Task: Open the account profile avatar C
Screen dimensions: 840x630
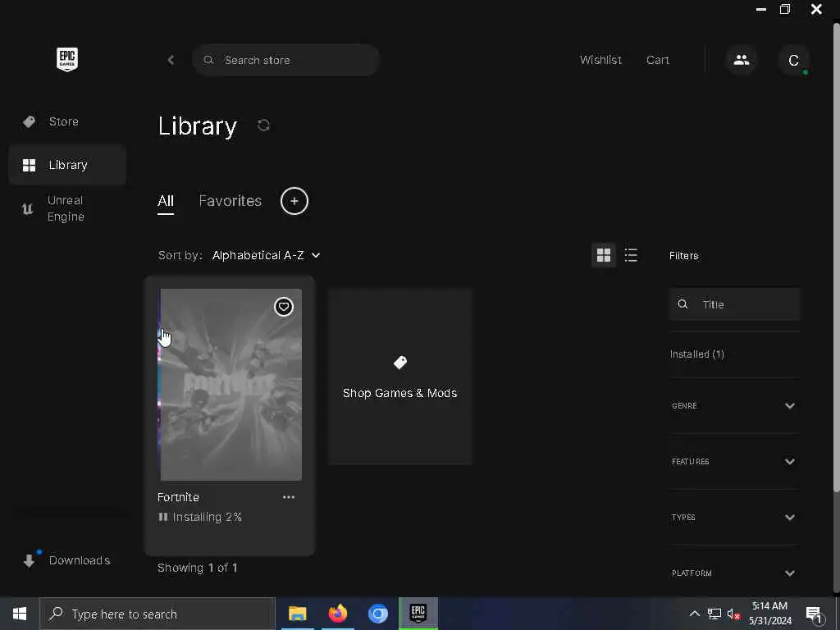Action: 793,60
